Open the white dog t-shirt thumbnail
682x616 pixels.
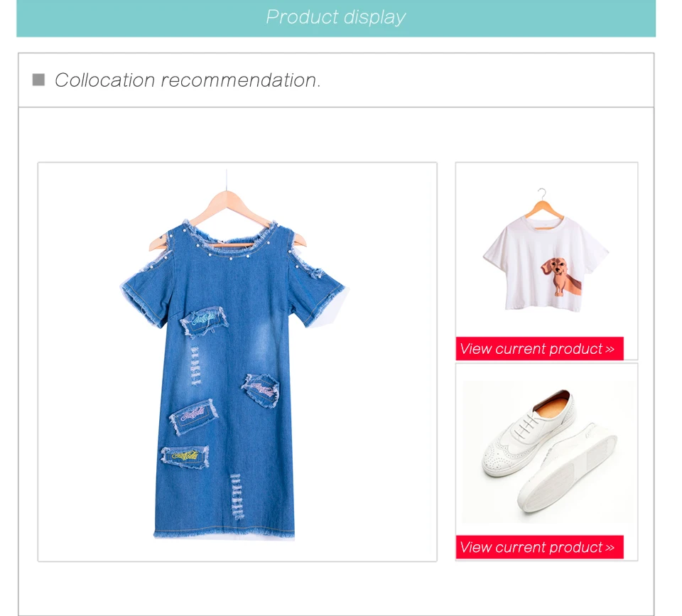click(546, 250)
